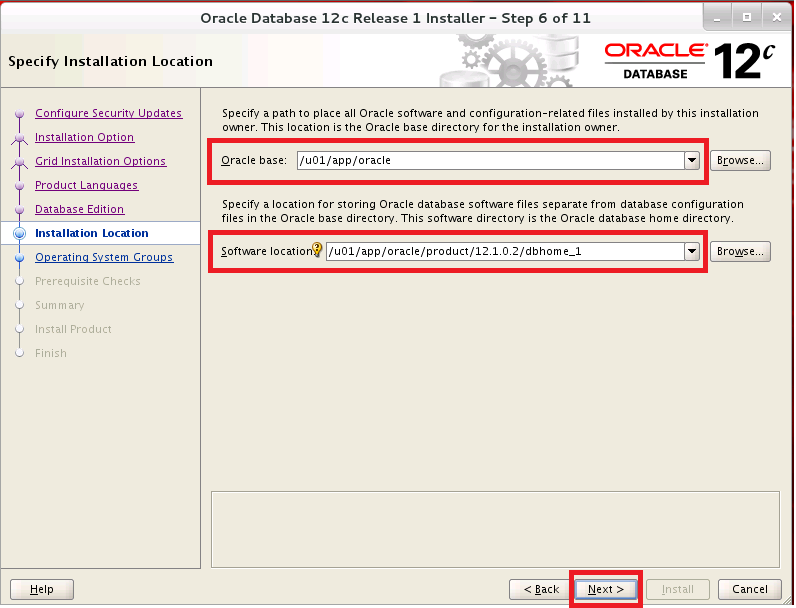Screen dimensions: 796x608
Task: Click the empty message area panel
Action: (495, 529)
